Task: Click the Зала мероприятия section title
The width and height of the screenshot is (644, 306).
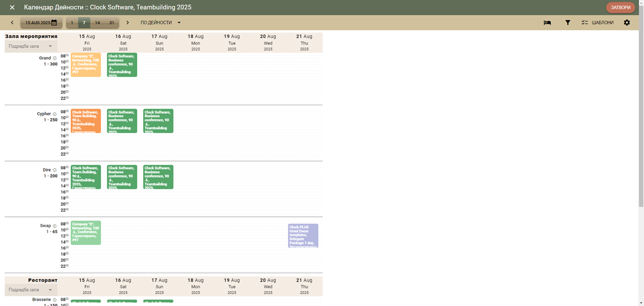Action: pos(31,36)
